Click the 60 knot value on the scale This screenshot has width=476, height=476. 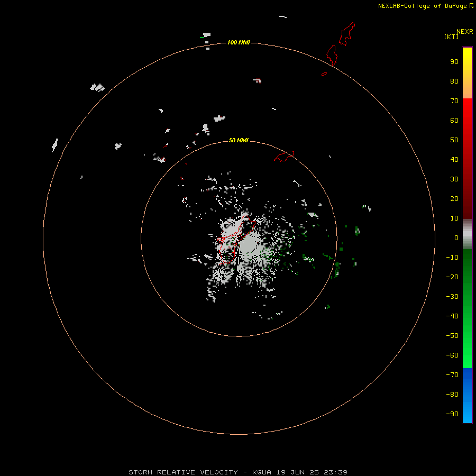click(x=454, y=121)
